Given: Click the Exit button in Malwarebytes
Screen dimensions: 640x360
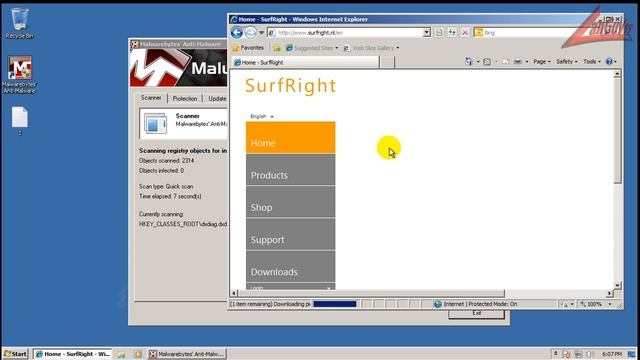Looking at the screenshot, I should click(476, 313).
